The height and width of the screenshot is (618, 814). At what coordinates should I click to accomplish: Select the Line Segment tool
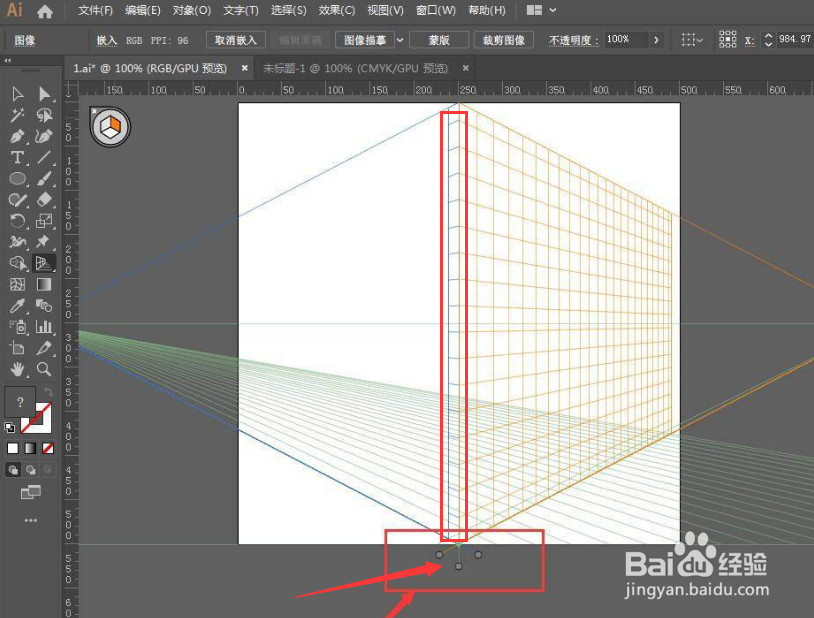click(x=44, y=157)
